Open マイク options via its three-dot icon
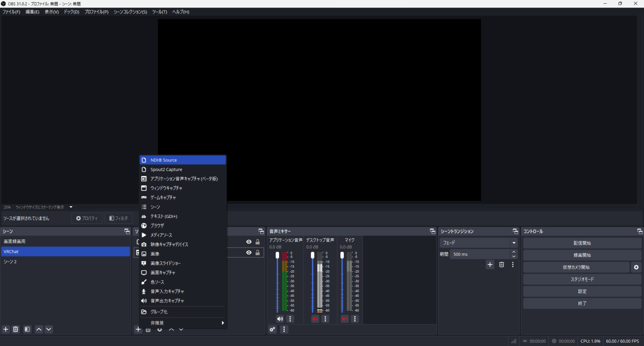 tap(355, 319)
